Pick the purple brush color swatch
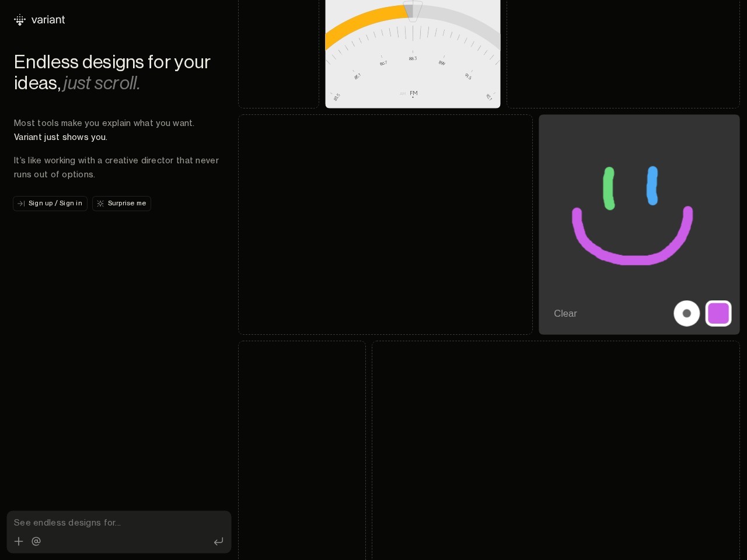The image size is (747, 560). pyautogui.click(x=718, y=313)
